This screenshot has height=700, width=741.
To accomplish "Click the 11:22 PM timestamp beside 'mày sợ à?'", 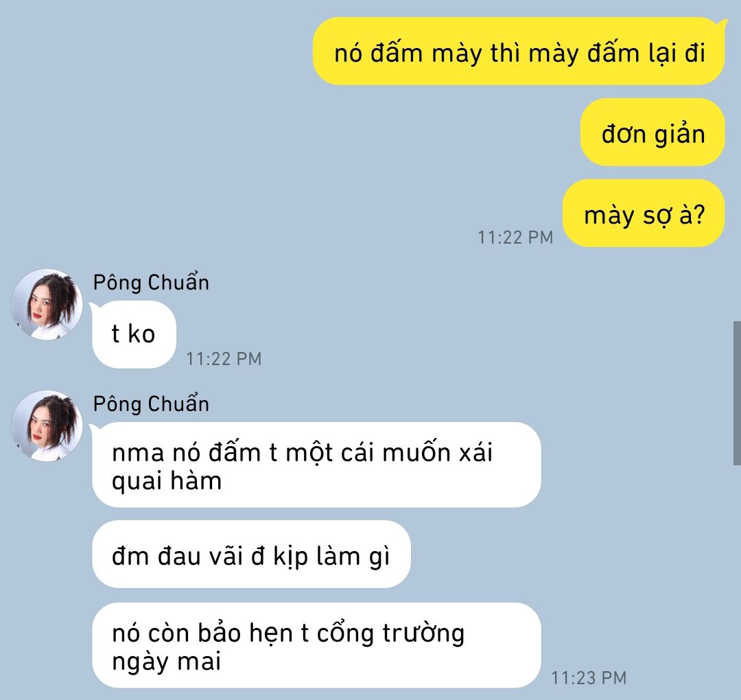I will (515, 237).
